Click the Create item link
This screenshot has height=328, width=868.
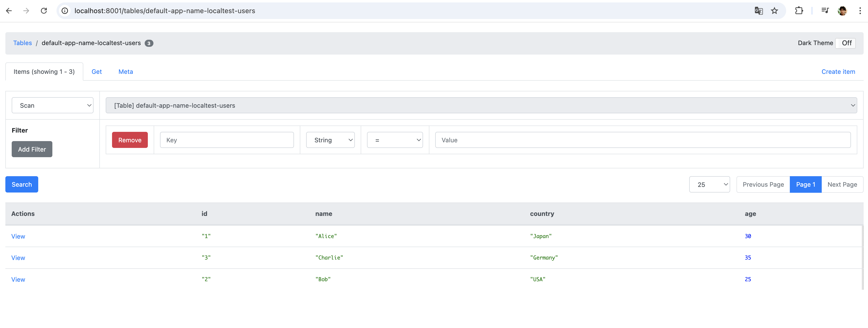tap(838, 71)
